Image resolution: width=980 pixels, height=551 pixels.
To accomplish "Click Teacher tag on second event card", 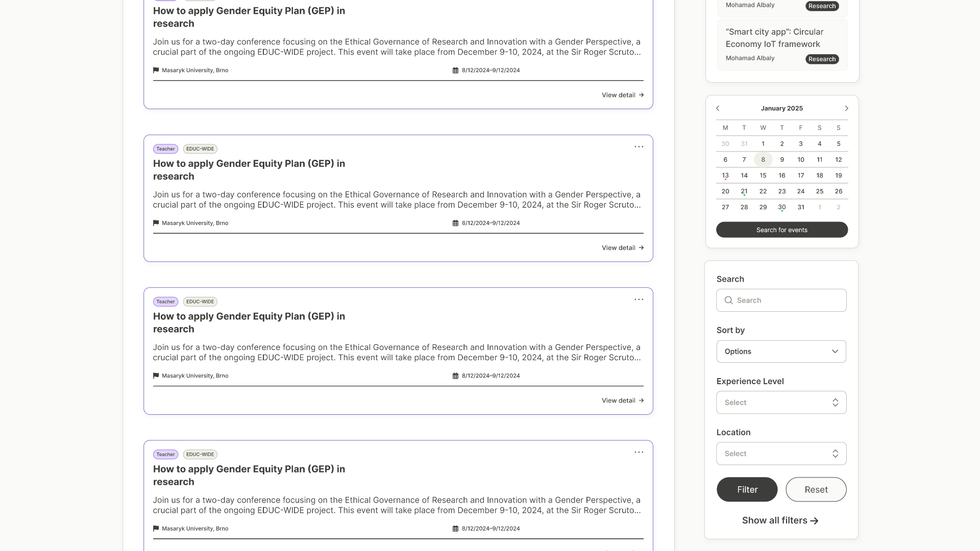I will [165, 149].
